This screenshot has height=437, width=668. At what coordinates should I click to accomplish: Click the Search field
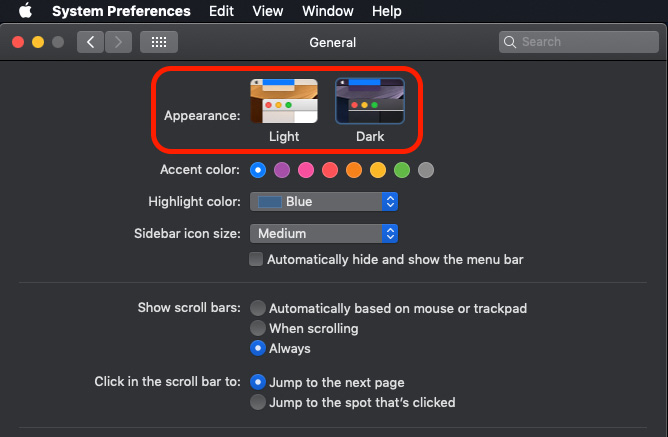click(x=579, y=42)
